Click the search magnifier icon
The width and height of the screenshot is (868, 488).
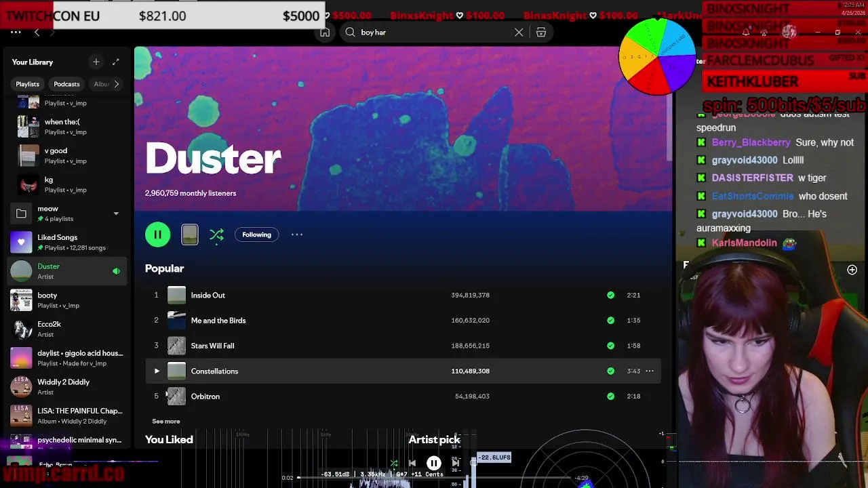click(x=350, y=32)
